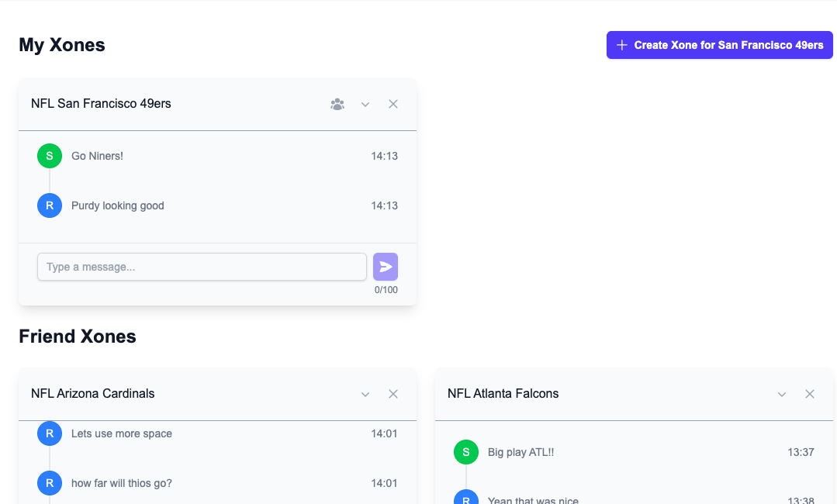The width and height of the screenshot is (837, 504).
Task: Click the R avatar beside "Purdy looking good"
Action: coord(50,205)
